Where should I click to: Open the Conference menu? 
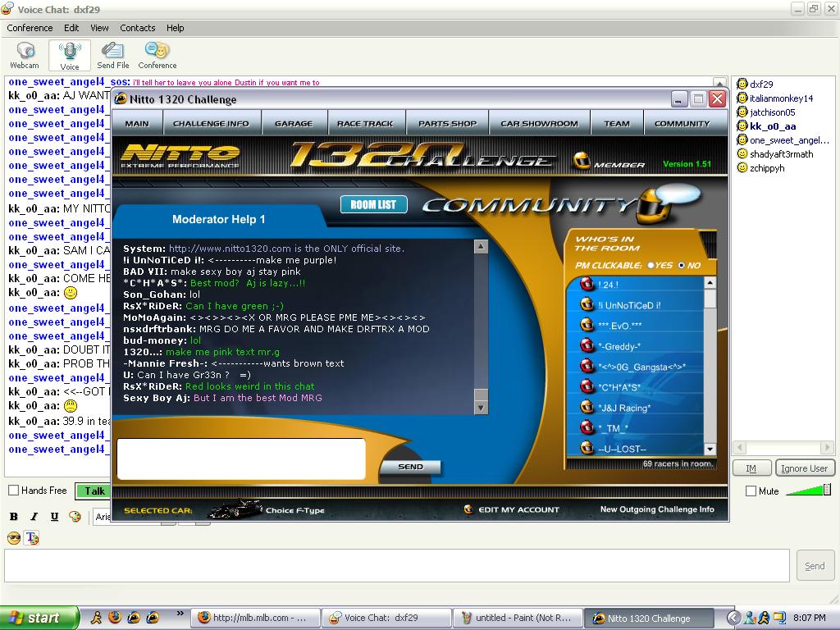coord(30,28)
